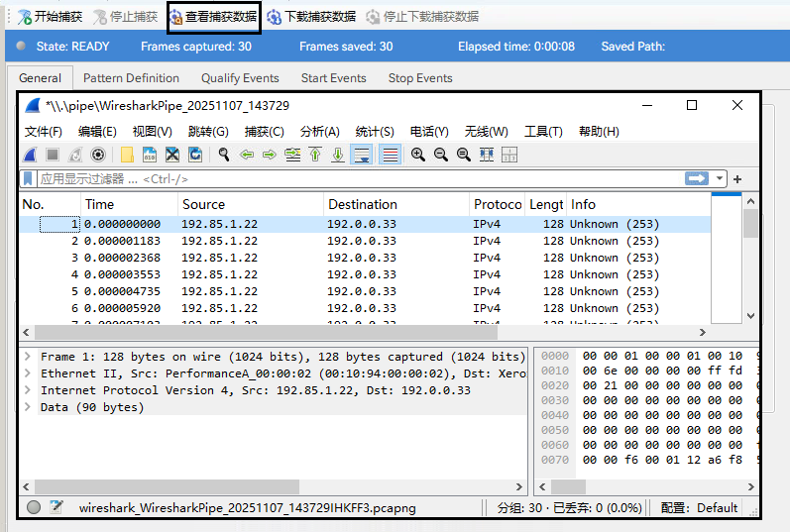Open the 分析(A) menu
The height and width of the screenshot is (532, 790).
click(x=319, y=132)
